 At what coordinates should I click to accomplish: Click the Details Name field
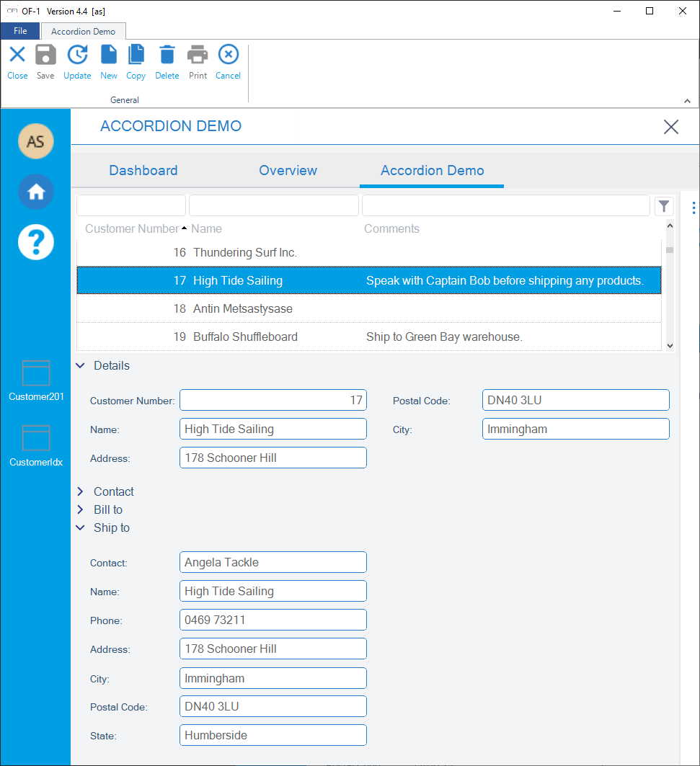pyautogui.click(x=273, y=429)
